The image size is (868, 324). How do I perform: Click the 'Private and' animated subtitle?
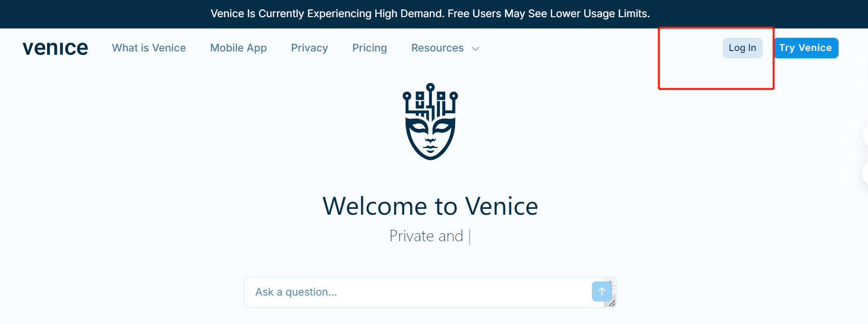tap(426, 236)
